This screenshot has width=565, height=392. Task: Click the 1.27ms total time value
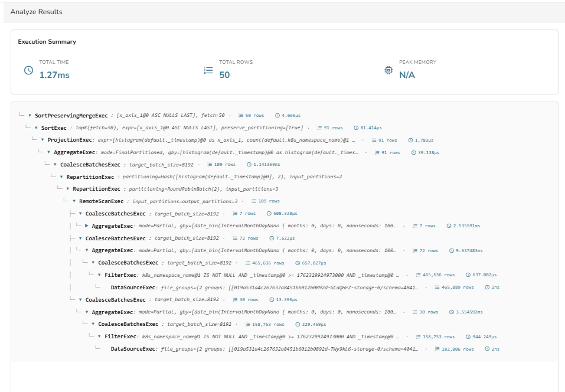coord(54,75)
